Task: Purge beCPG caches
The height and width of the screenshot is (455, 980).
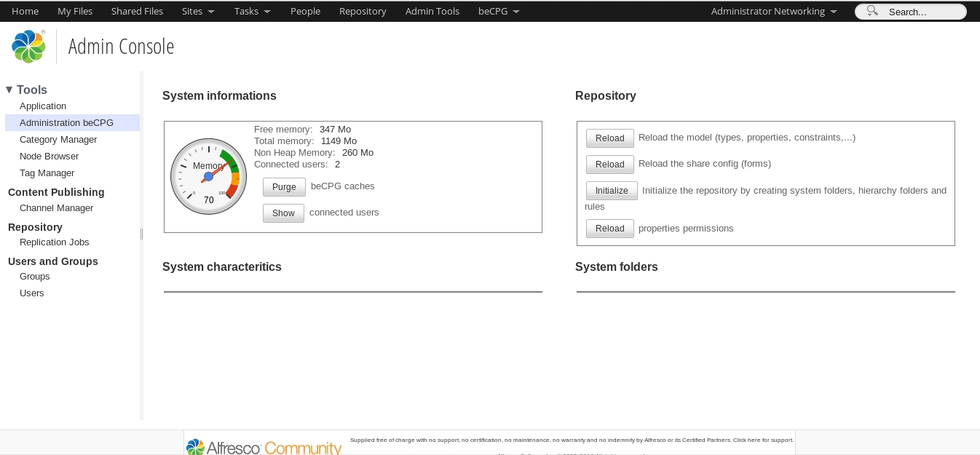Action: 284,187
